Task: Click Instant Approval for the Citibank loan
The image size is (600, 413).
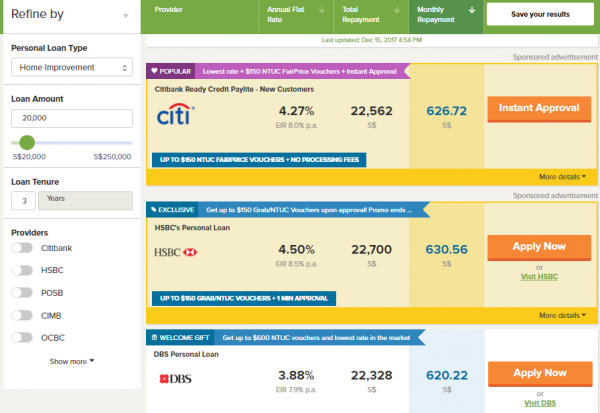Action: click(539, 109)
